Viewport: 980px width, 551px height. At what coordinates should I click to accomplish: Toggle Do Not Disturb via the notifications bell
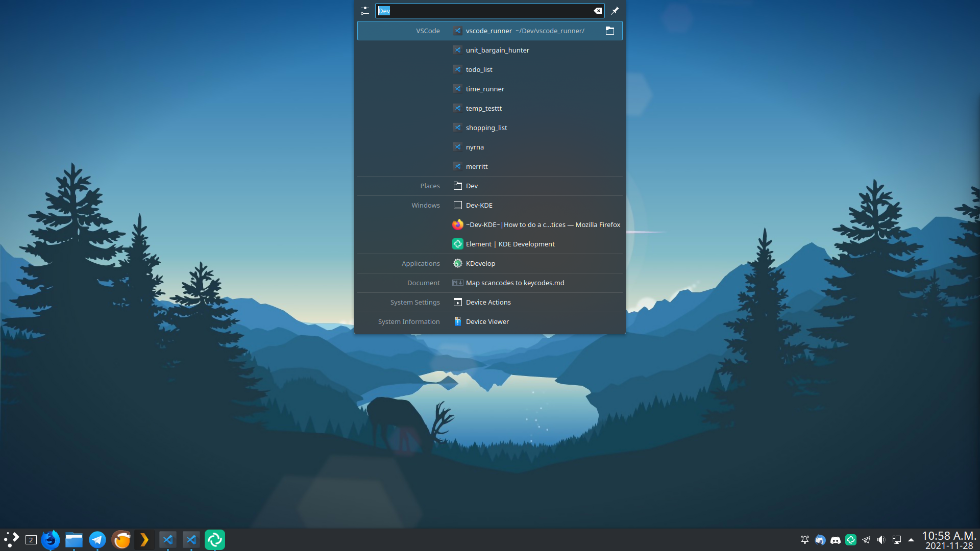coord(804,539)
